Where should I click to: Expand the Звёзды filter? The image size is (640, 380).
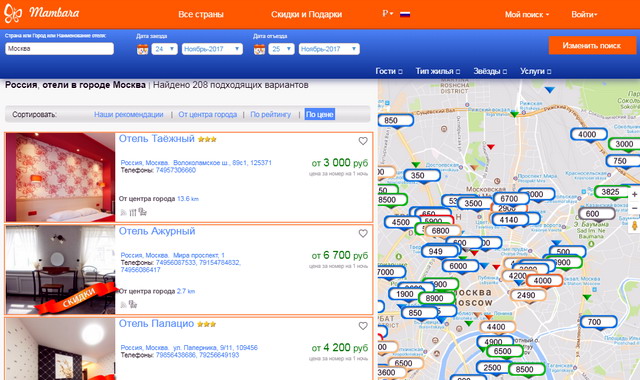(490, 71)
